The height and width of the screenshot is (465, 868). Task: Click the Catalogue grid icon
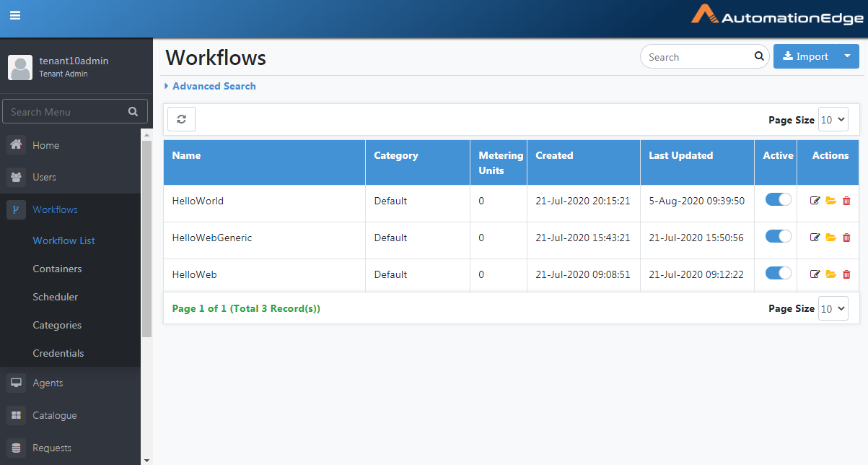(17, 415)
